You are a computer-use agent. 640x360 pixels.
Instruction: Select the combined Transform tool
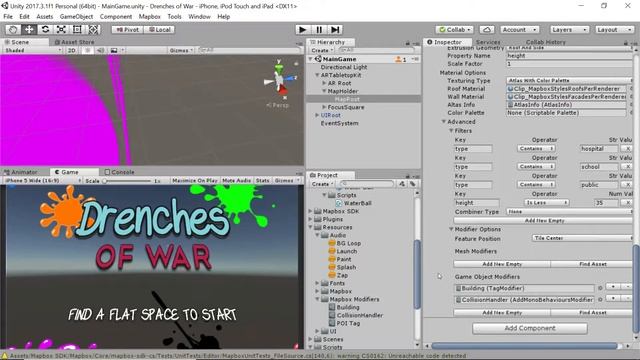[93, 29]
